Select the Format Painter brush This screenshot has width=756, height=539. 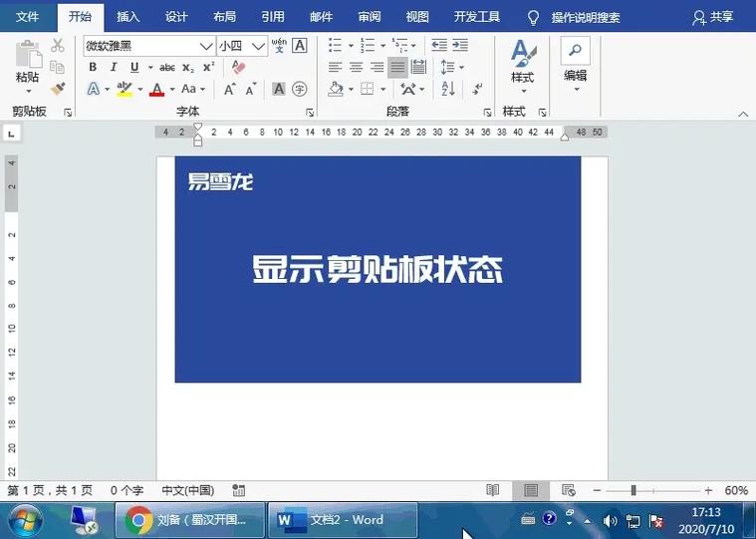[x=58, y=89]
